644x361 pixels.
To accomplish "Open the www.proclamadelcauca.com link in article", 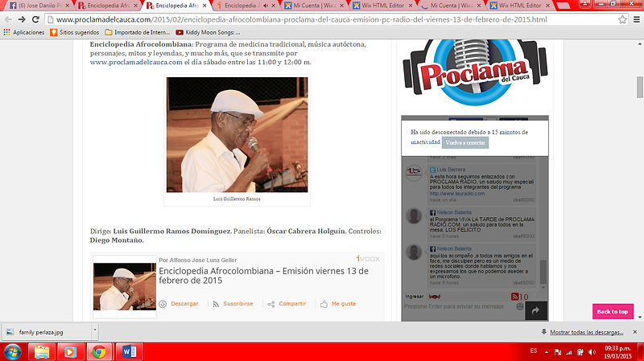I will click(x=136, y=62).
